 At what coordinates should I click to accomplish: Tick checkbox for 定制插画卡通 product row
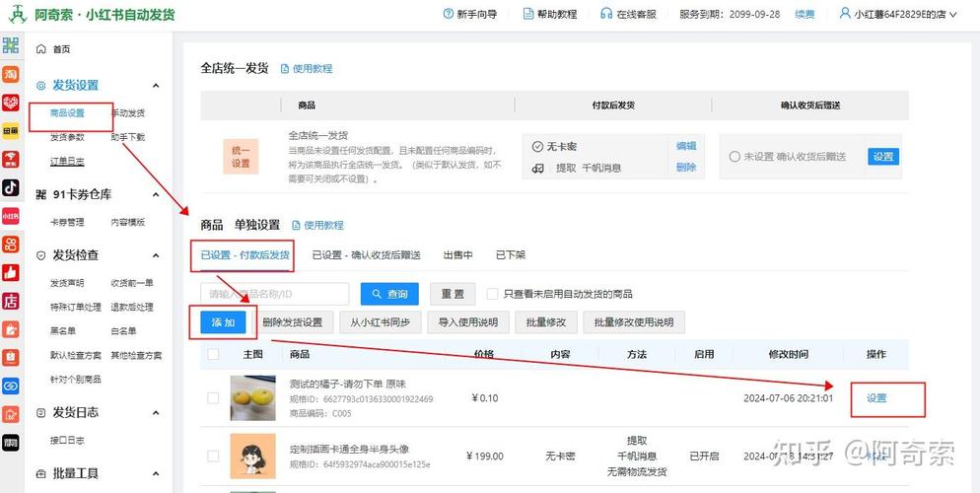point(214,457)
